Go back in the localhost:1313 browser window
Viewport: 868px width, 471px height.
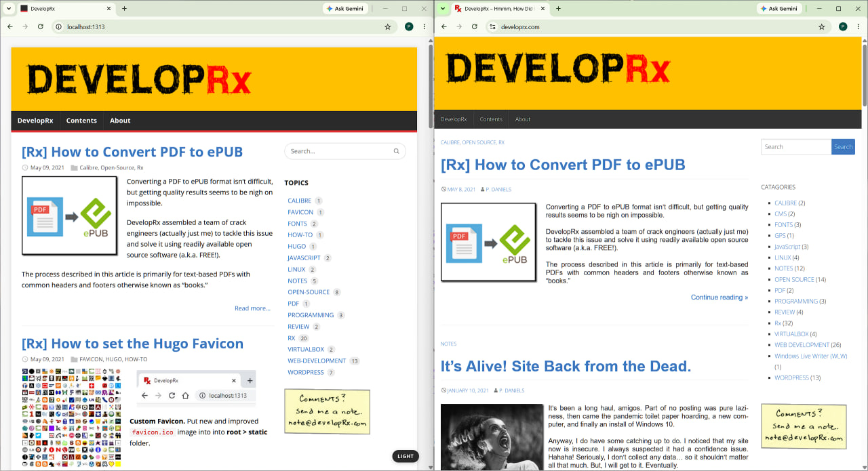(10, 26)
